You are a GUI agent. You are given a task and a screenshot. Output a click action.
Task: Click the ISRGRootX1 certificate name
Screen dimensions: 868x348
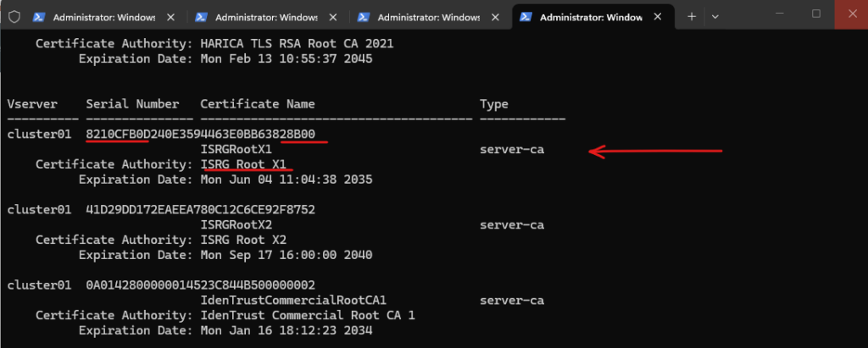click(236, 150)
